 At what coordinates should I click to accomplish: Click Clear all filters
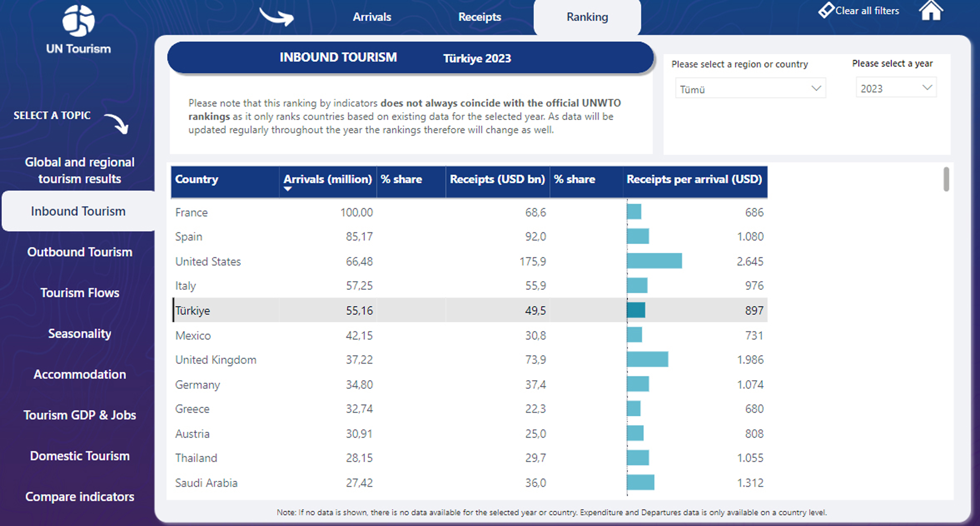(867, 11)
